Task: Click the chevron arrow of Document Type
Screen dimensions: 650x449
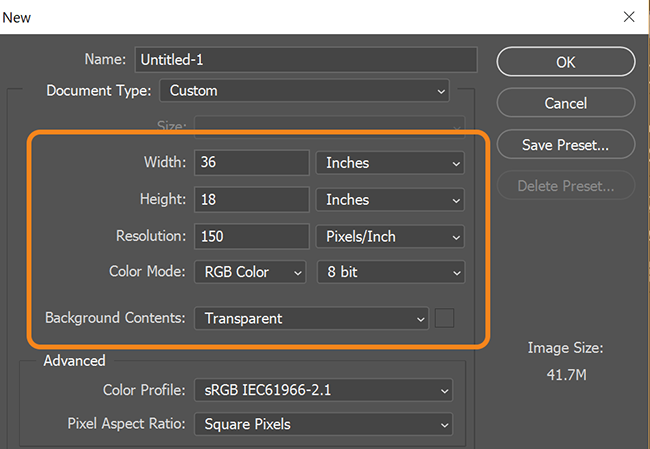Action: pyautogui.click(x=441, y=91)
